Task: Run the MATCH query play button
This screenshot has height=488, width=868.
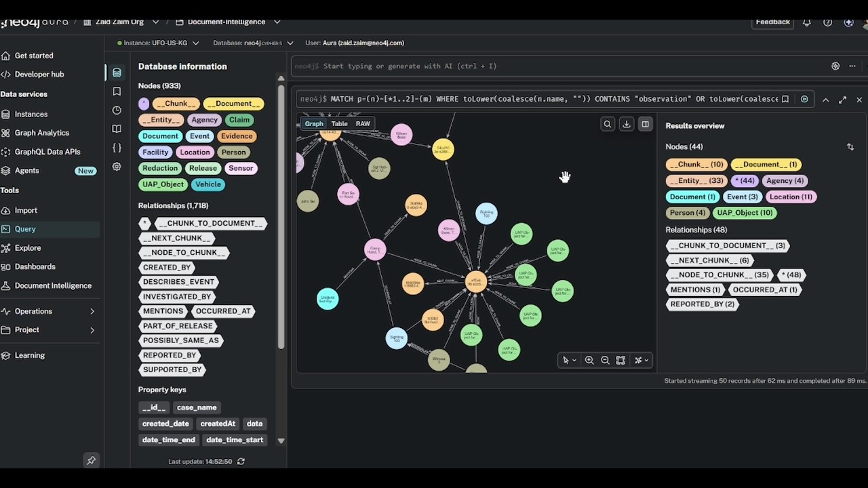Action: [804, 99]
